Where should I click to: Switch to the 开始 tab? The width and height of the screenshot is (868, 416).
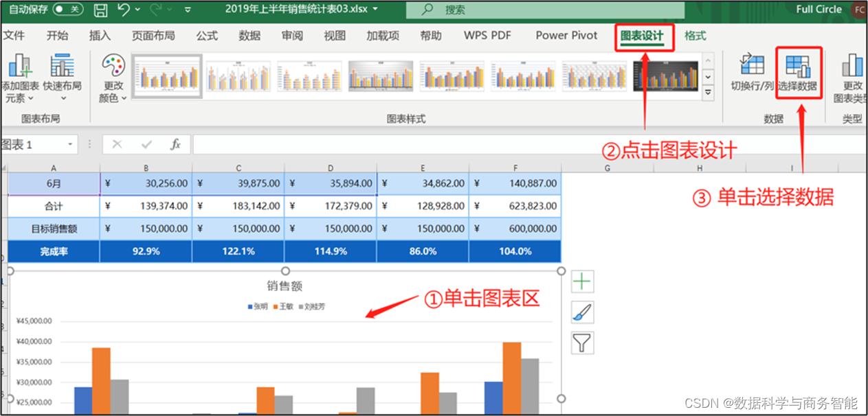click(58, 36)
